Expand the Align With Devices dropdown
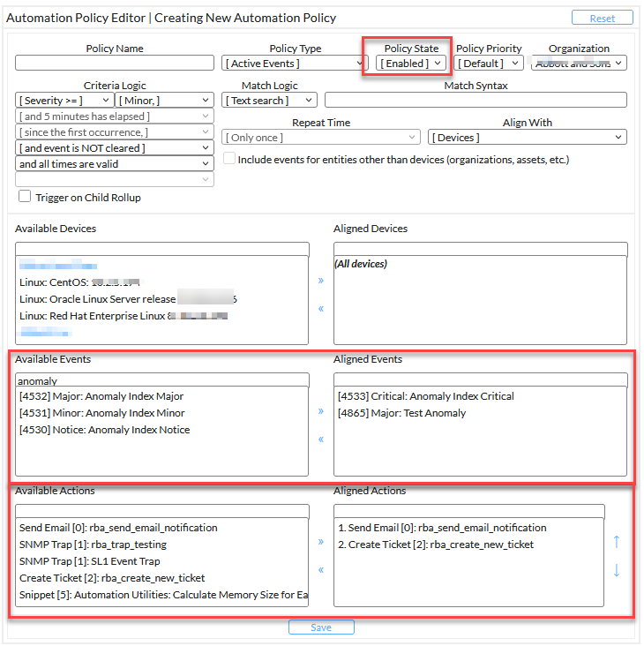Viewport: 644px width, 646px height. 527,138
